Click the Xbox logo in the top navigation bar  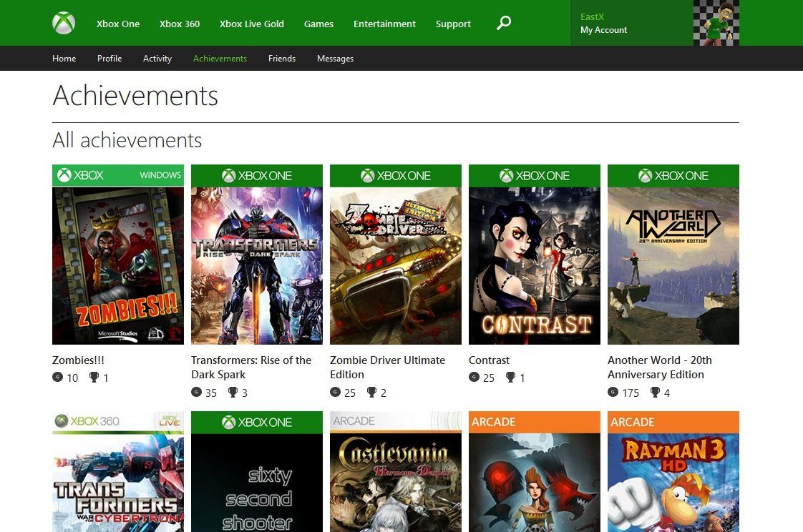click(x=63, y=22)
